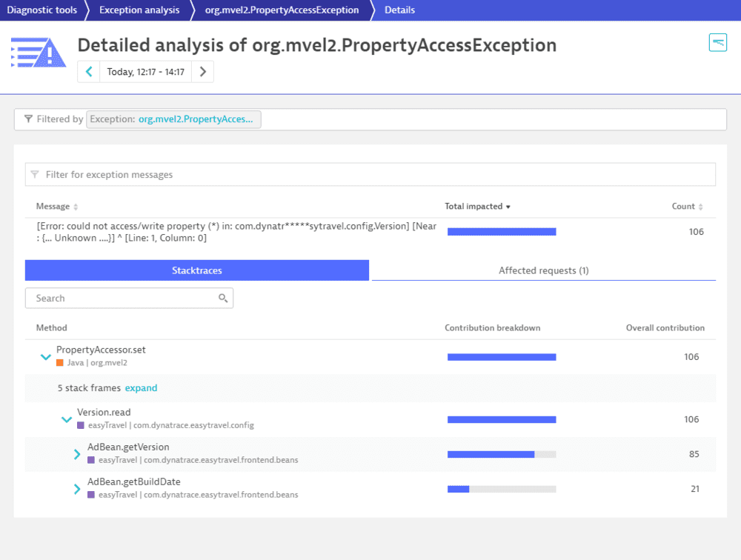
Task: Click the orange Java technology icon
Action: [60, 363]
